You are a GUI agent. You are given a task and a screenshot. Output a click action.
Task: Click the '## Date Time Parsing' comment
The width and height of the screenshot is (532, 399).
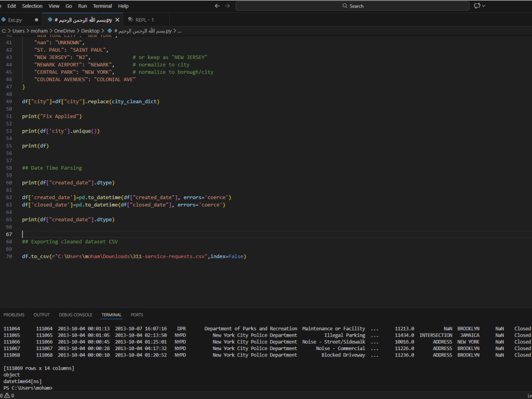pyautogui.click(x=52, y=168)
